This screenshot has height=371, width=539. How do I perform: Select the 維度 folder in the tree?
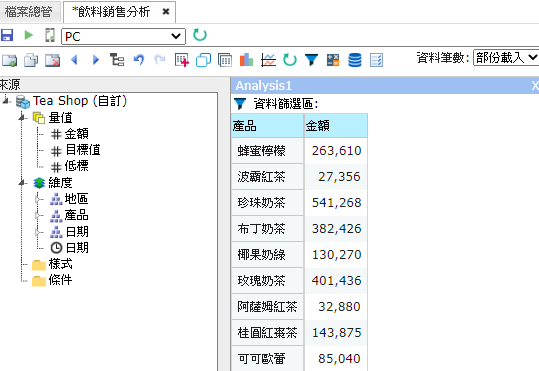(x=60, y=183)
